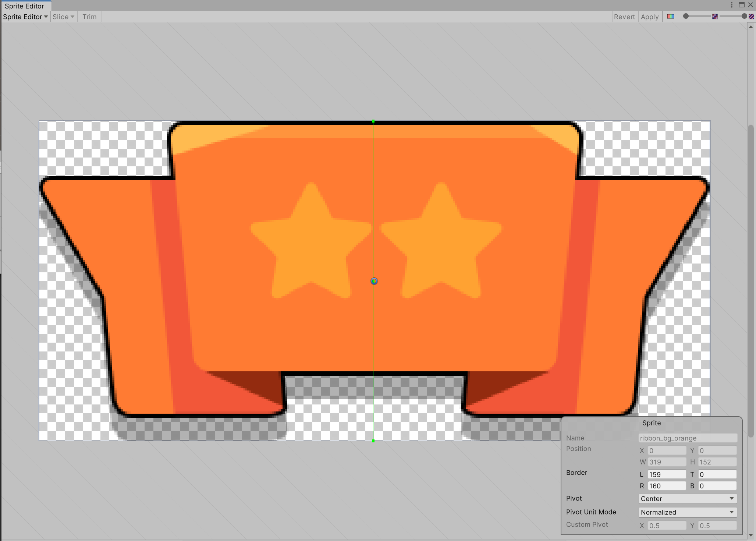
Task: Click the Border R input field
Action: click(x=667, y=486)
